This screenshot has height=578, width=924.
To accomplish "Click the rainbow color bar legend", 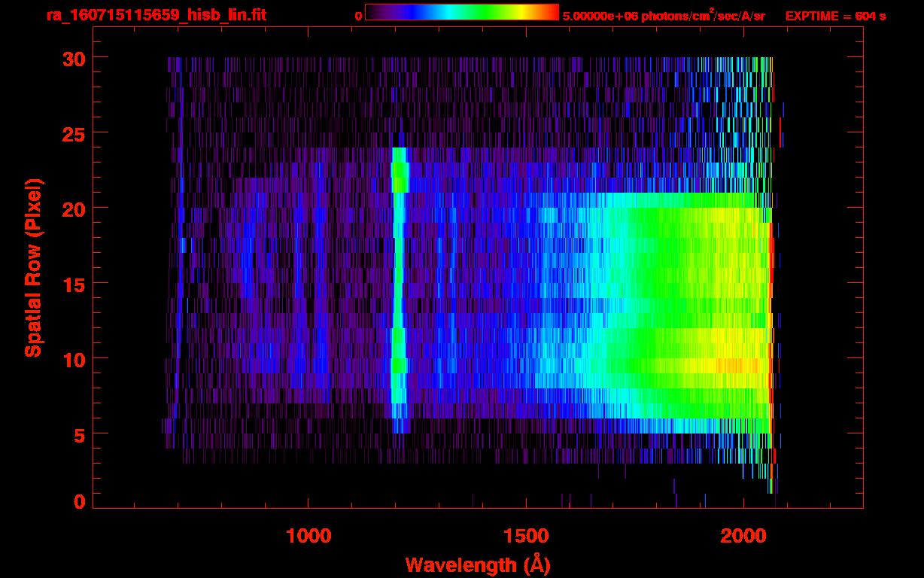I will (x=461, y=13).
